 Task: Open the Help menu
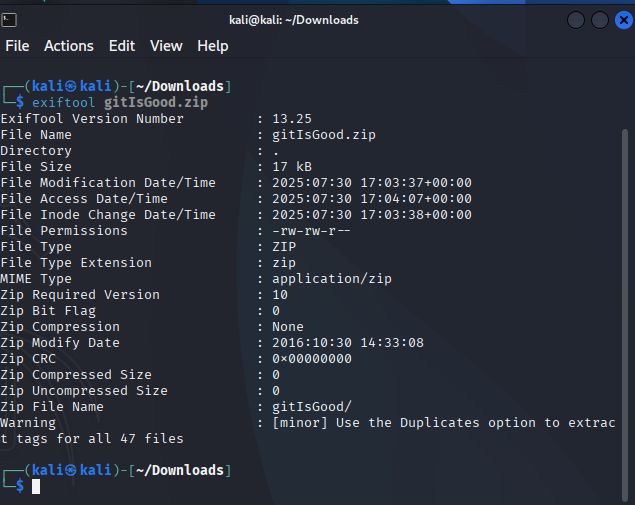213,46
